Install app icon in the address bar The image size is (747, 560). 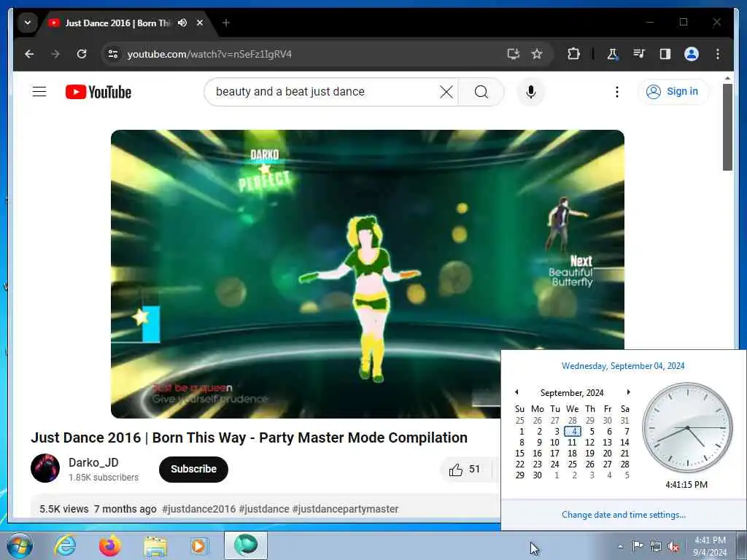[513, 54]
